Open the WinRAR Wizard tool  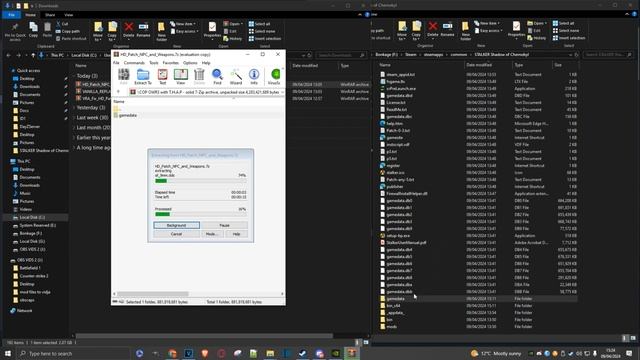point(236,76)
